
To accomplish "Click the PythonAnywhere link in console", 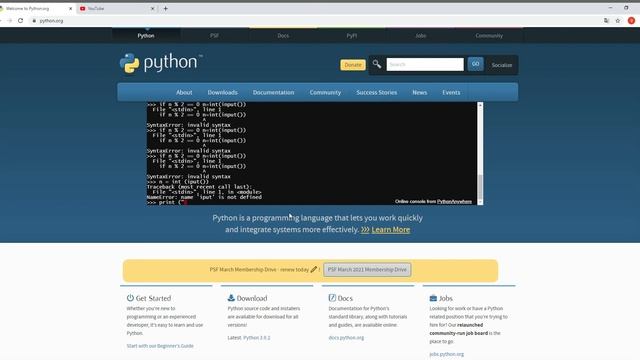I will 454,201.
